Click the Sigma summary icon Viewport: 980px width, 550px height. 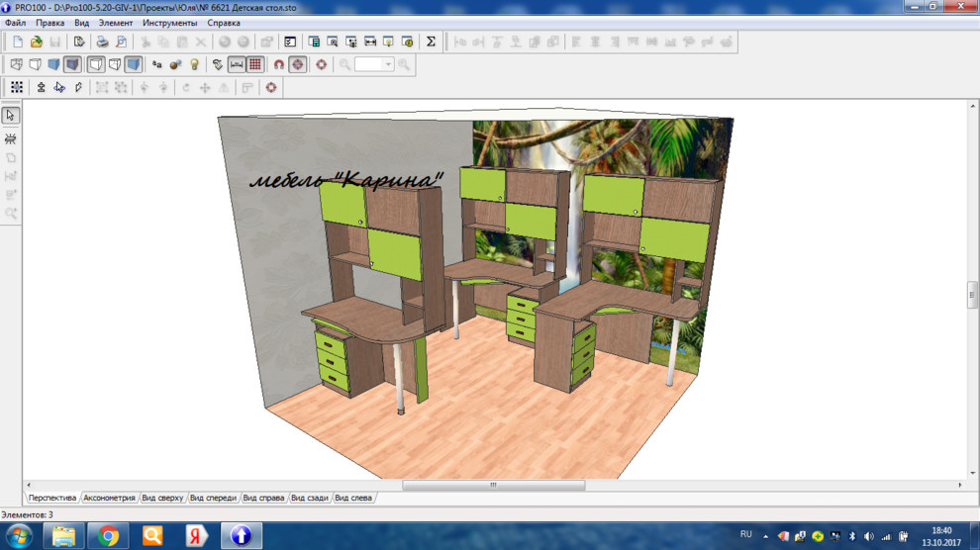[x=431, y=42]
